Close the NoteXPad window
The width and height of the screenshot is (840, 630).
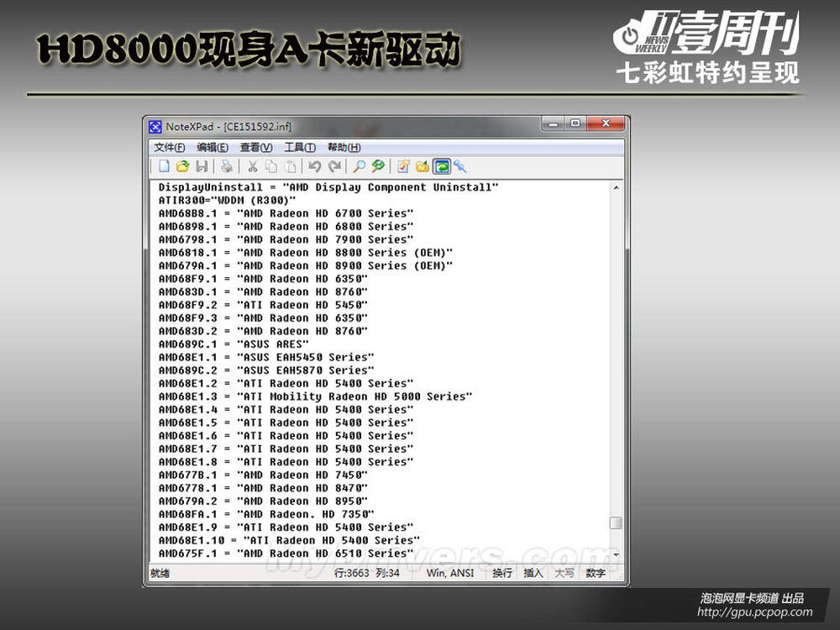pyautogui.click(x=606, y=123)
